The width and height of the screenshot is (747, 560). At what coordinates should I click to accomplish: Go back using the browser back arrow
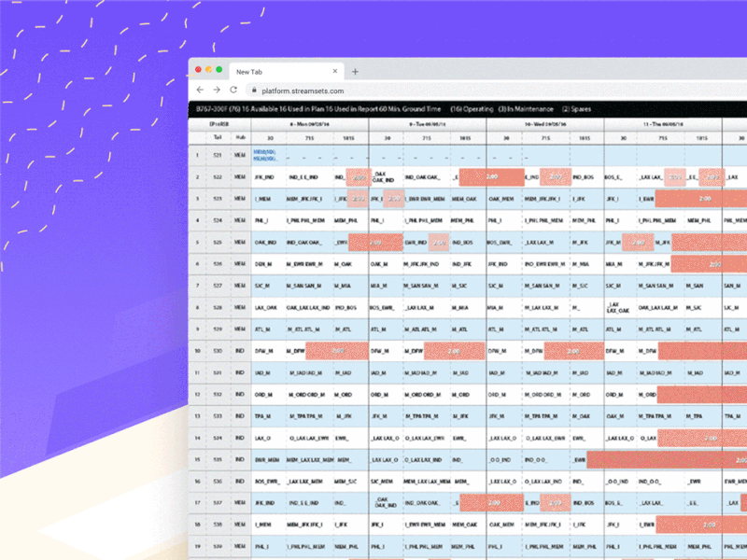pyautogui.click(x=200, y=90)
